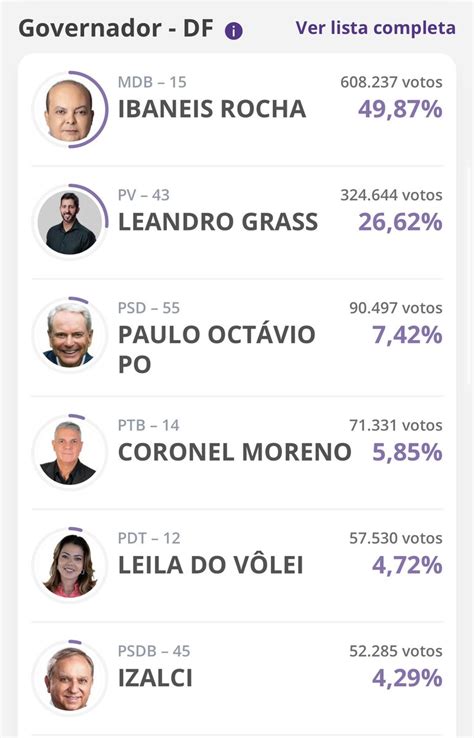Image resolution: width=474 pixels, height=738 pixels.
Task: Click Paulo Octávio's candidate photo
Action: pos(70,335)
